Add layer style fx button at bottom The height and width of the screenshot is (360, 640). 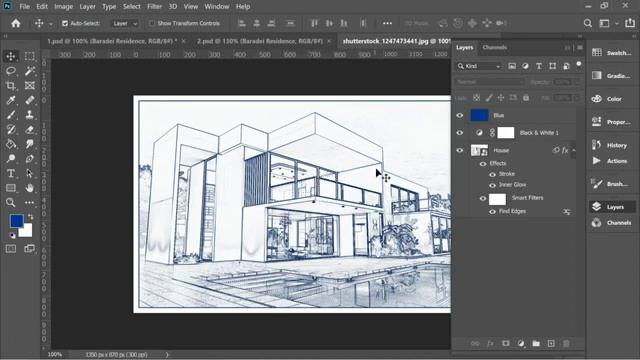(x=490, y=344)
